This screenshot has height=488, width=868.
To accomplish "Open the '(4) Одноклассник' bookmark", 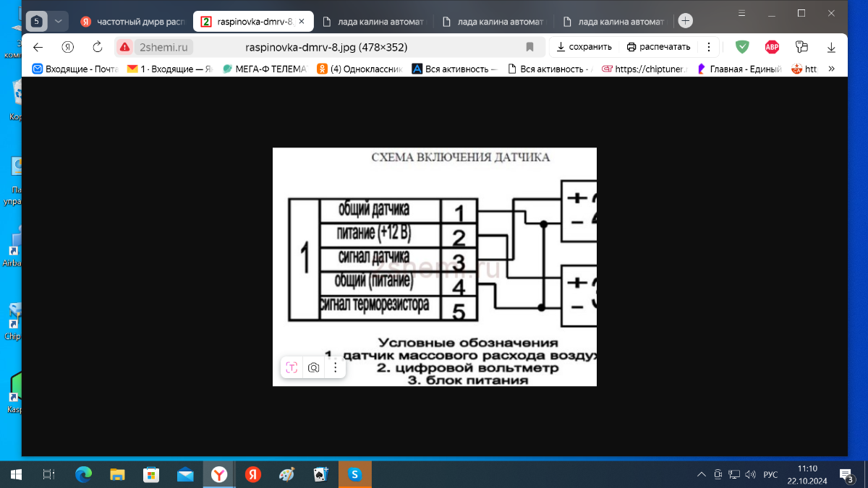I will 359,69.
